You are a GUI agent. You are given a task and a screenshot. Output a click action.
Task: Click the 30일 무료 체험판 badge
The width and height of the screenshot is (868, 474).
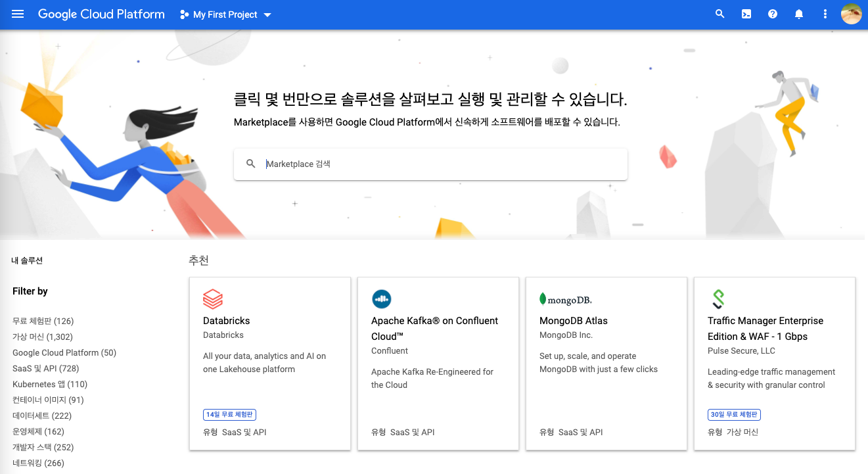coord(734,415)
